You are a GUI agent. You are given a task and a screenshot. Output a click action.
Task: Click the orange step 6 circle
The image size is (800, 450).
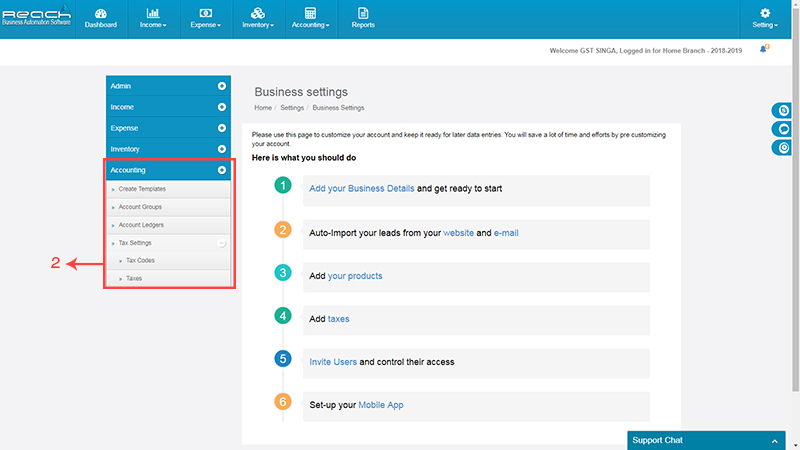[x=283, y=401]
